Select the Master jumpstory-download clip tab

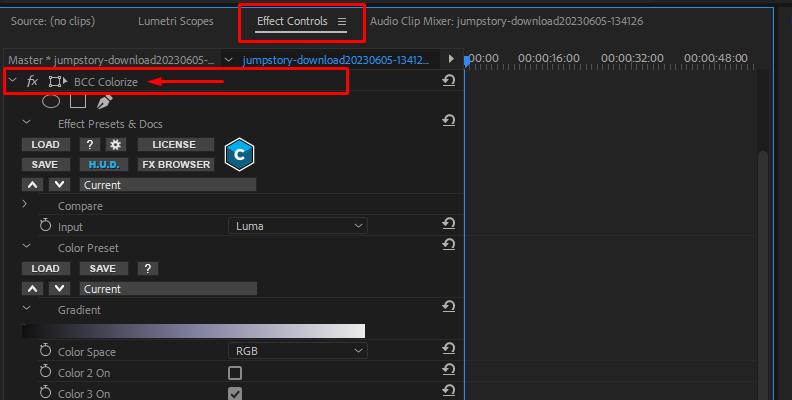(x=111, y=60)
